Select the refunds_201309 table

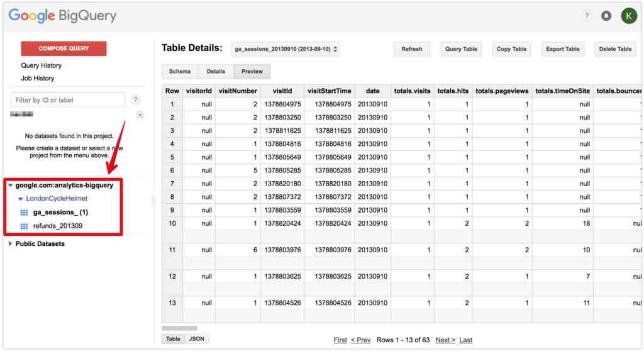tap(57, 226)
